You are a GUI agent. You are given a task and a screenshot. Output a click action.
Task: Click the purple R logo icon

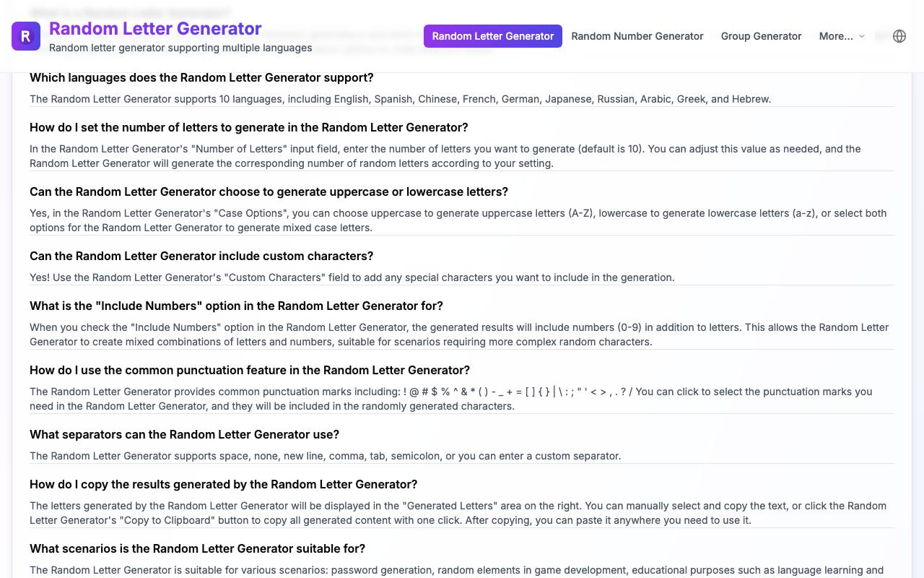tap(26, 36)
